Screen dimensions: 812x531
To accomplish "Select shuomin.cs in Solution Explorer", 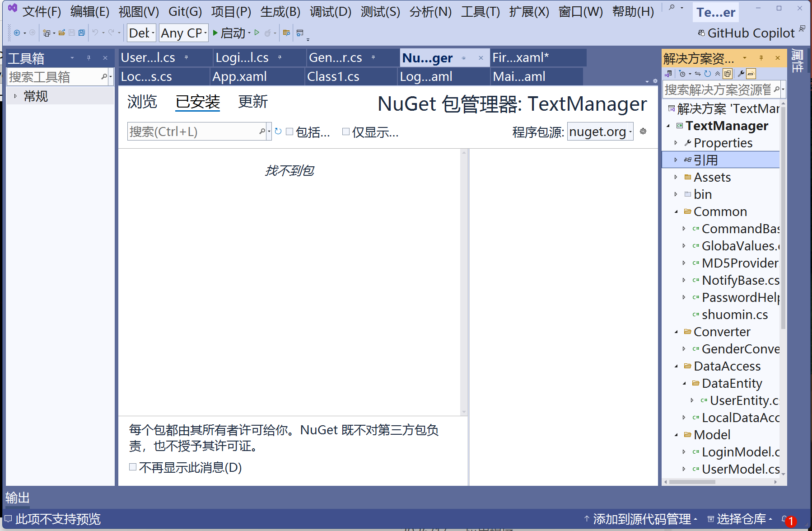I will pos(735,315).
